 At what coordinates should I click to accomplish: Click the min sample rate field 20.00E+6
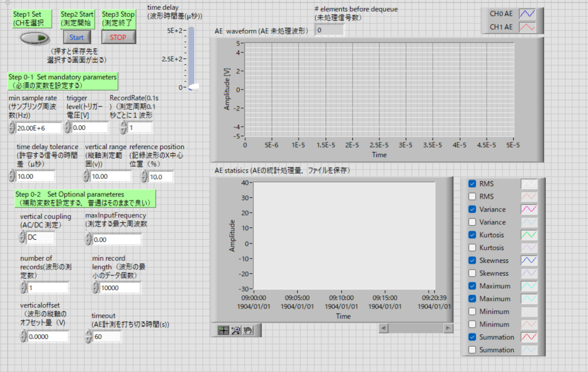coord(39,128)
